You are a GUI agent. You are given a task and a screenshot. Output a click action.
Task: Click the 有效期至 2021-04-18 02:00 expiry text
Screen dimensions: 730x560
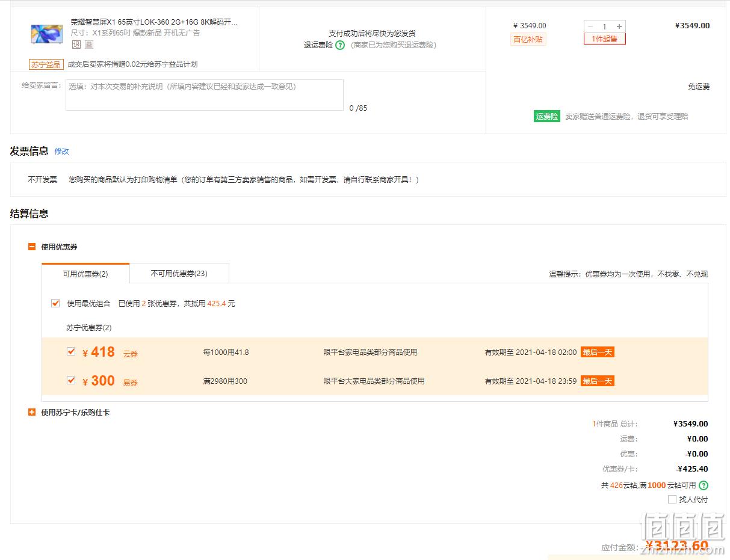coord(531,352)
